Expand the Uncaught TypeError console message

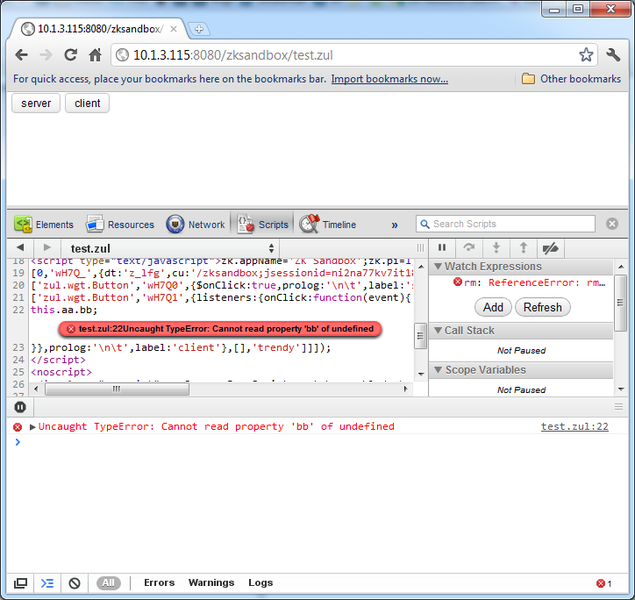(32, 427)
